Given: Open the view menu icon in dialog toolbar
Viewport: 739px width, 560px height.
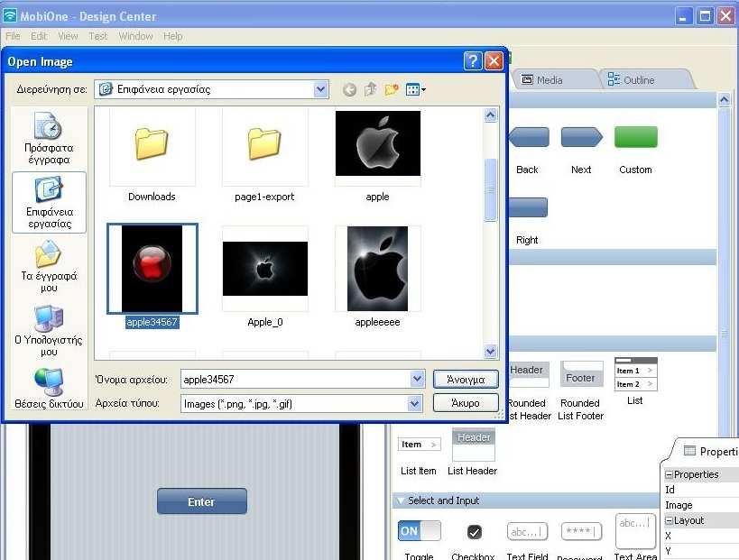Looking at the screenshot, I should [x=415, y=89].
